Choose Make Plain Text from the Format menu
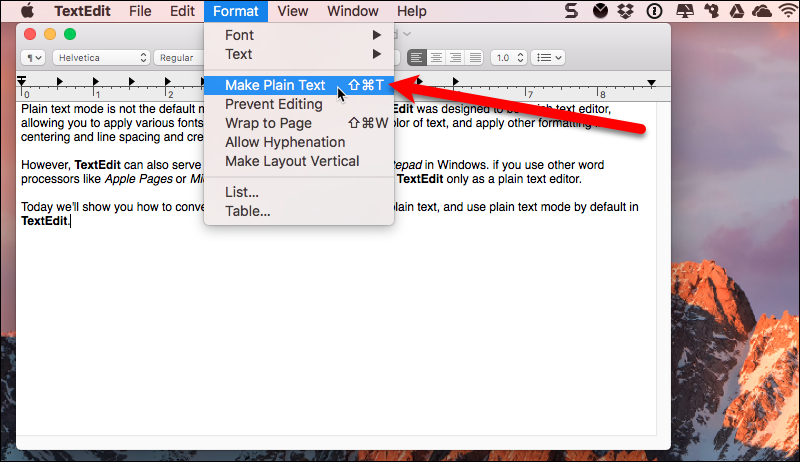Screen dimensions: 800x462 point(275,85)
